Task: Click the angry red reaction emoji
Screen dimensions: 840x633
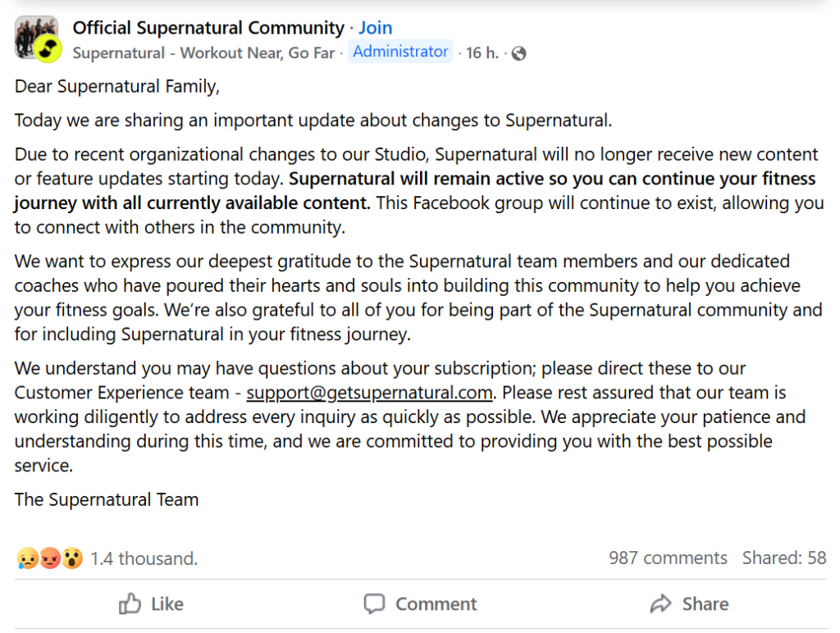Action: click(x=50, y=559)
